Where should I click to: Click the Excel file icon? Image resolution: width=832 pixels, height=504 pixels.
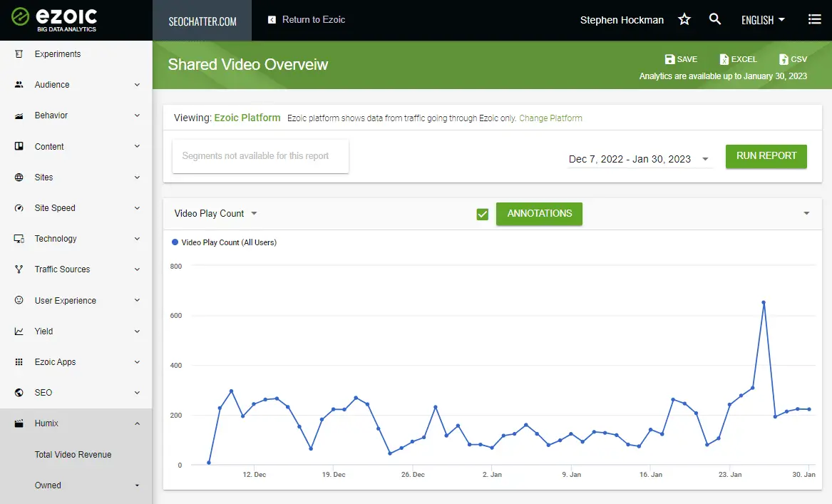724,59
